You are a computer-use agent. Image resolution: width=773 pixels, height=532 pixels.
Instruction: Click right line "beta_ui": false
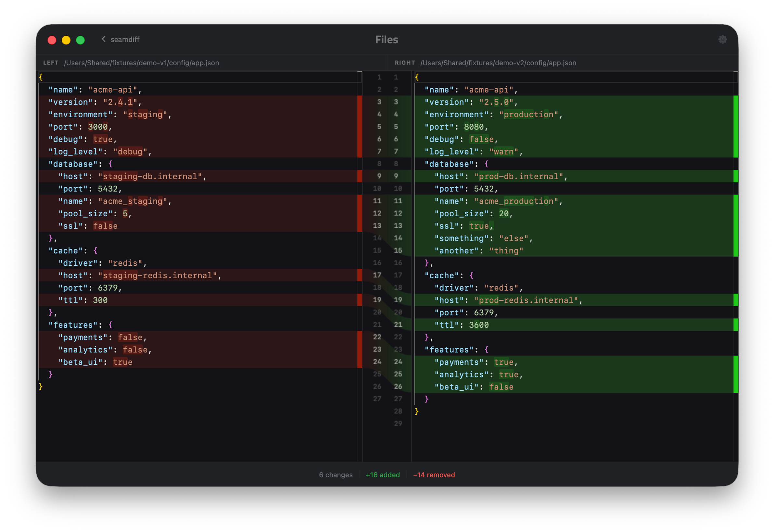[x=574, y=387]
